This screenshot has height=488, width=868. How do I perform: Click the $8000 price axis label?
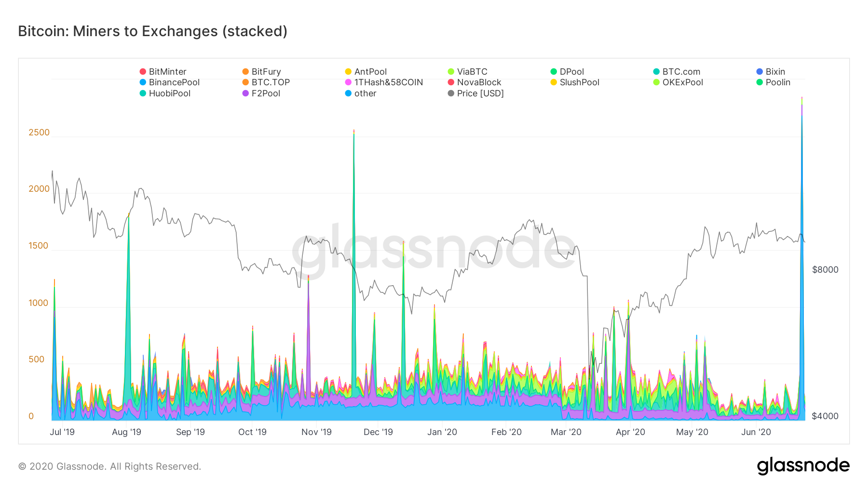(x=825, y=270)
